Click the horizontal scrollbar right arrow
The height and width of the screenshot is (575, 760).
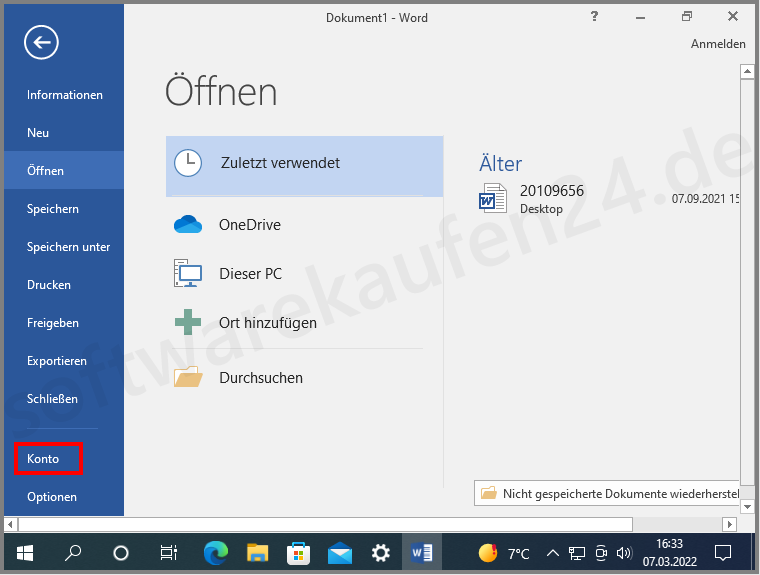pyautogui.click(x=744, y=524)
